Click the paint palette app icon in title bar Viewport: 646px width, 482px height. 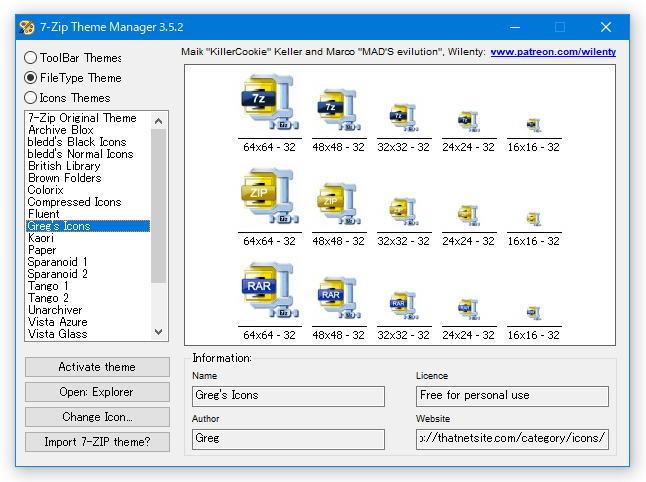pos(27,27)
